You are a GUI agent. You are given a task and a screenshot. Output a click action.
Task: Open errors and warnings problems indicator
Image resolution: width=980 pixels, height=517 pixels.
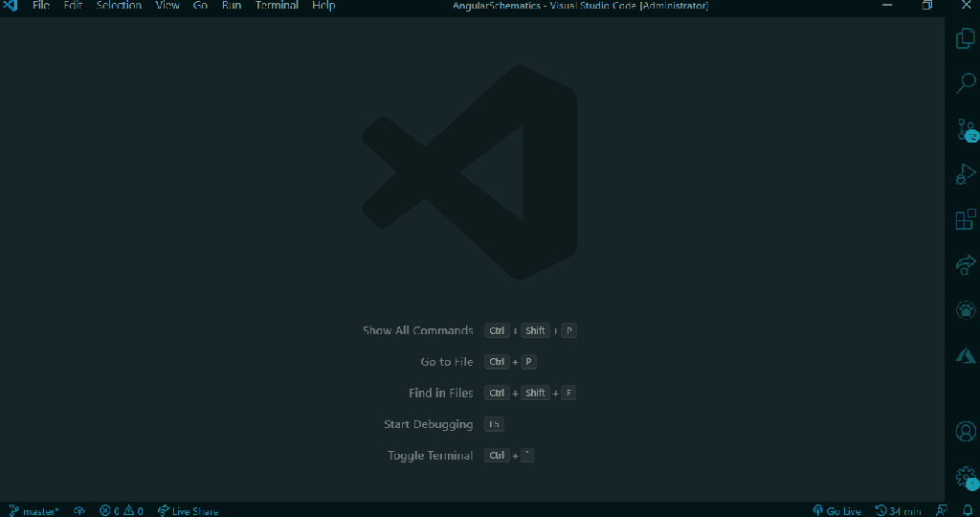tap(122, 510)
